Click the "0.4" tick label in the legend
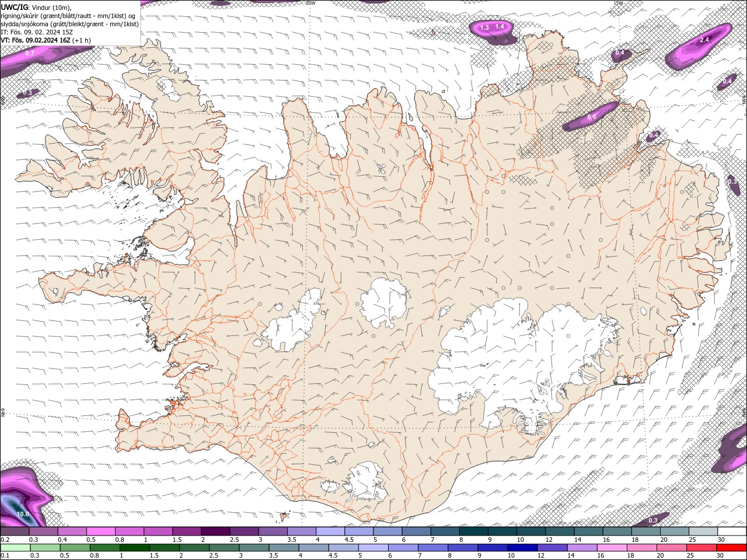The width and height of the screenshot is (747, 560). coord(62,540)
